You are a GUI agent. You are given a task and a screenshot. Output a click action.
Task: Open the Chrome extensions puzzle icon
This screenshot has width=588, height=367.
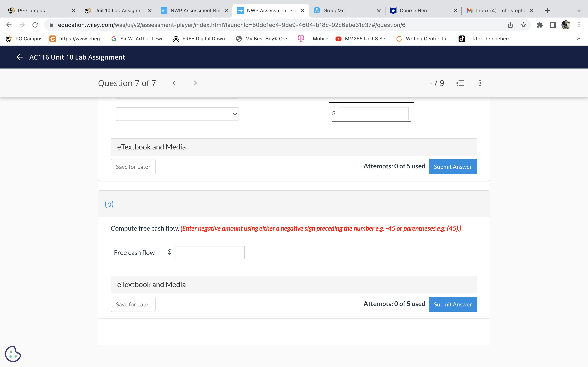pyautogui.click(x=540, y=25)
